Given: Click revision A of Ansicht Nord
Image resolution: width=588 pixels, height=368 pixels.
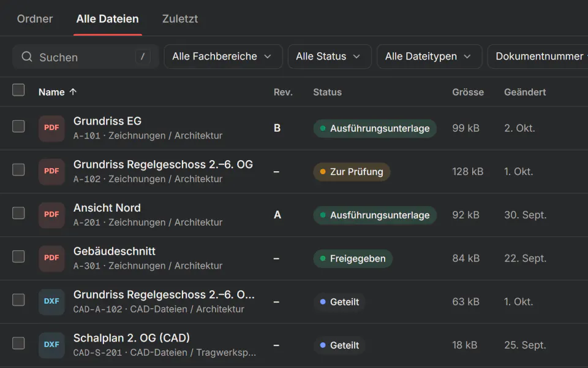Looking at the screenshot, I should click(277, 215).
